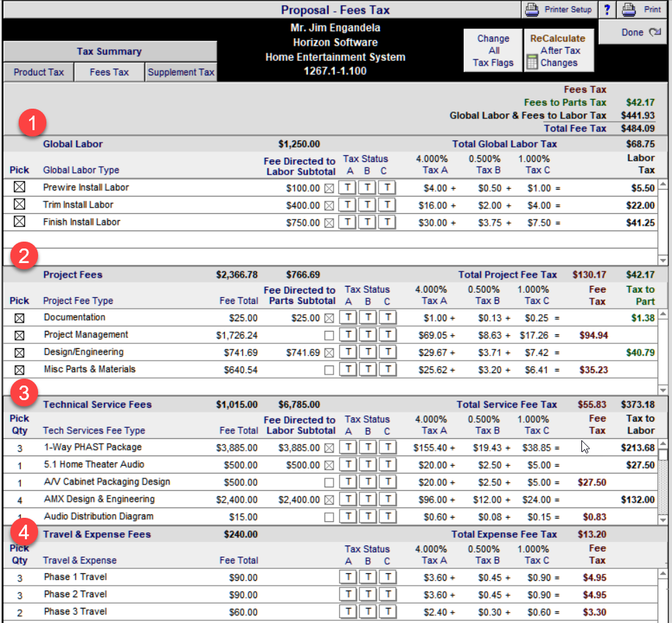Toggle Tax C status for AMX Design & Engineering
672x623 pixels.
tap(388, 500)
